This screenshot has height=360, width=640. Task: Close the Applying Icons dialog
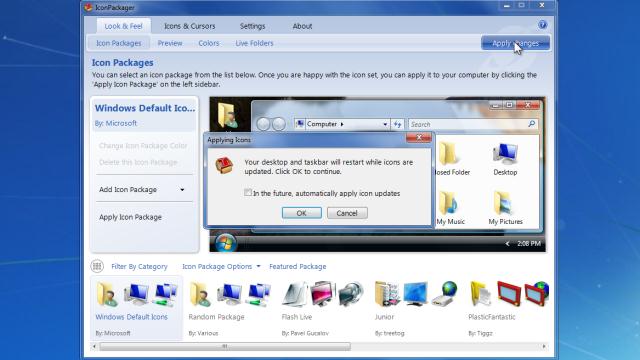419,138
